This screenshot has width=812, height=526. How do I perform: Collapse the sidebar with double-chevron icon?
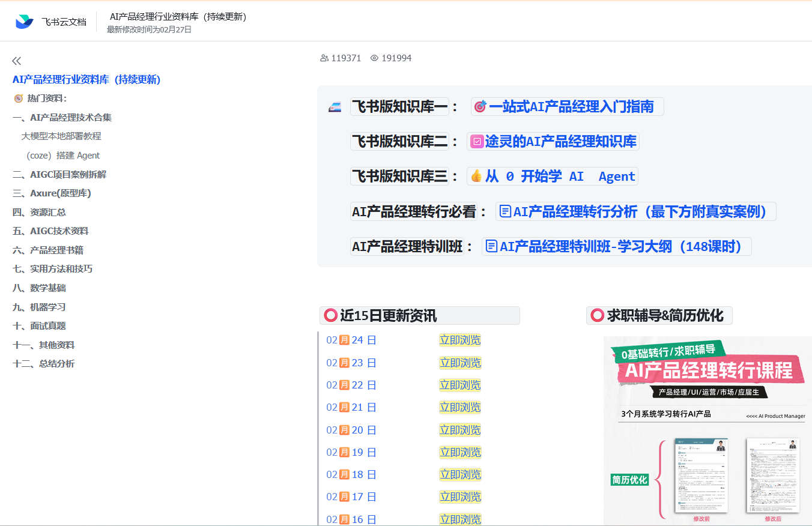tap(17, 61)
